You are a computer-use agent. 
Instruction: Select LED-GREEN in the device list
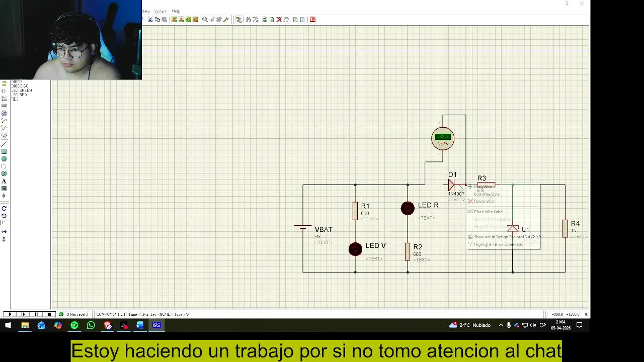point(21,90)
